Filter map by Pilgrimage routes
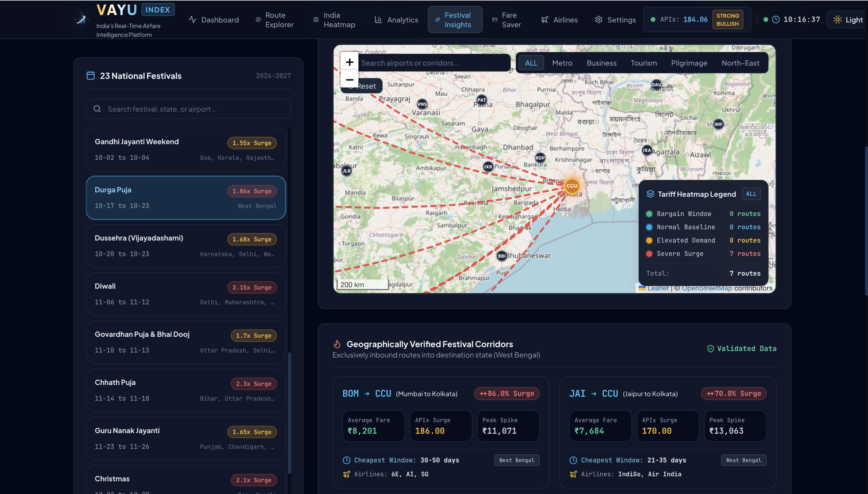The height and width of the screenshot is (494, 868). click(x=689, y=63)
